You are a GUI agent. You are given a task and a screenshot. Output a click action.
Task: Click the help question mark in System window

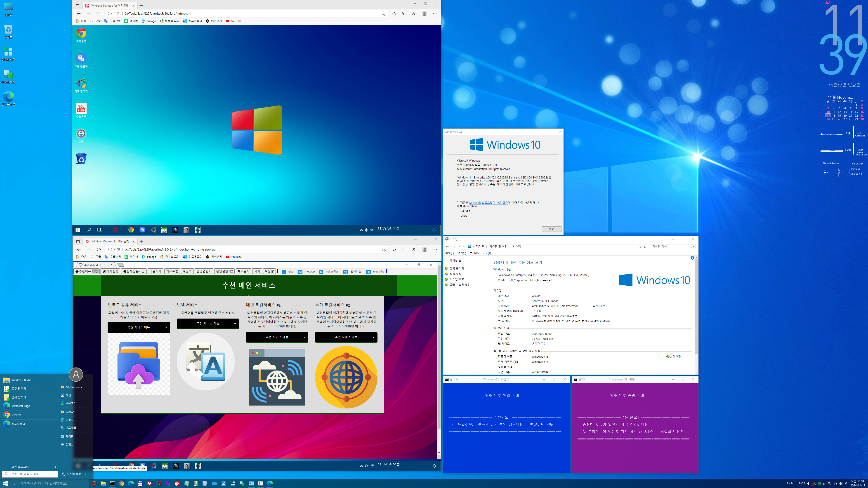[x=692, y=258]
